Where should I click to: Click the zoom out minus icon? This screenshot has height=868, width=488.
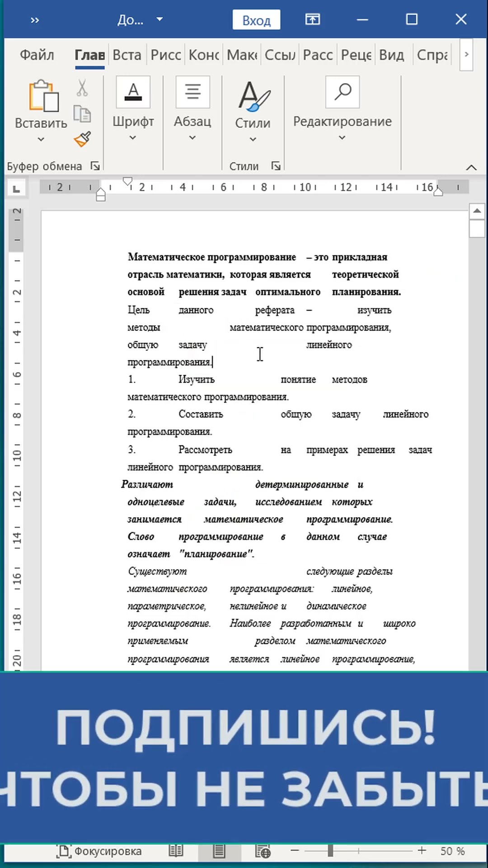(295, 850)
